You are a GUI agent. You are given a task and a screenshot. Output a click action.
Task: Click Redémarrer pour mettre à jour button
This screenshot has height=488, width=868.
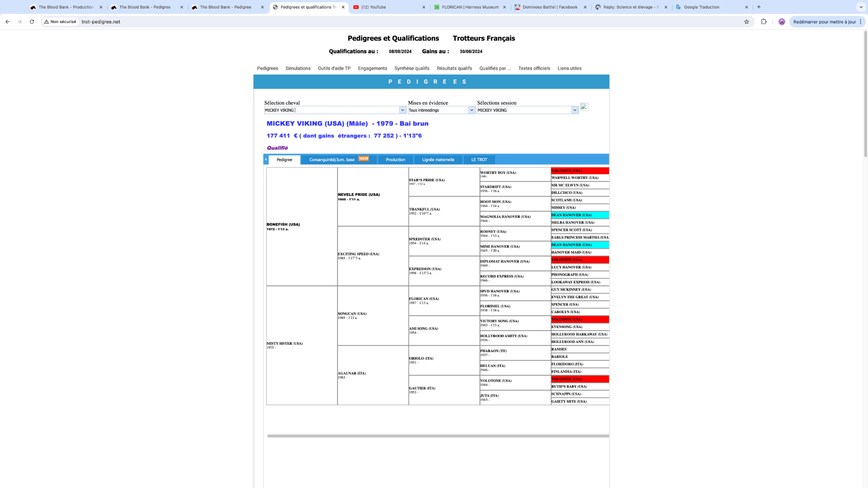[x=824, y=22]
